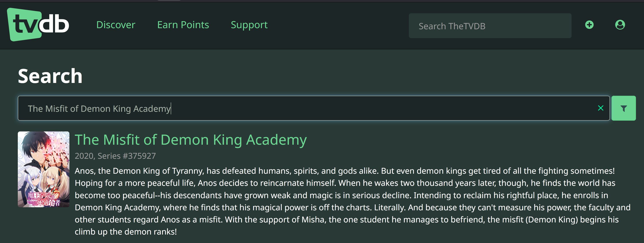
Task: Clear the search query with the X
Action: pyautogui.click(x=600, y=108)
